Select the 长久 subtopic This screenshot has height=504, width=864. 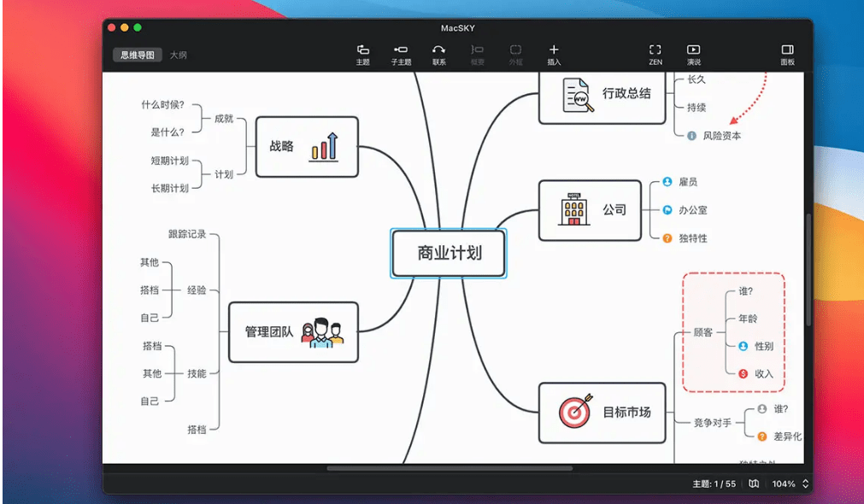(696, 79)
